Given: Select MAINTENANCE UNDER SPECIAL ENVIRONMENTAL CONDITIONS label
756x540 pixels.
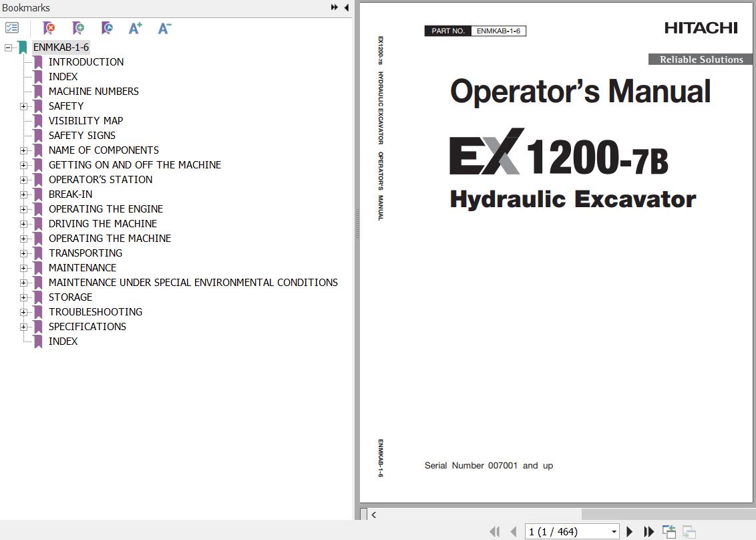Looking at the screenshot, I should (x=193, y=283).
